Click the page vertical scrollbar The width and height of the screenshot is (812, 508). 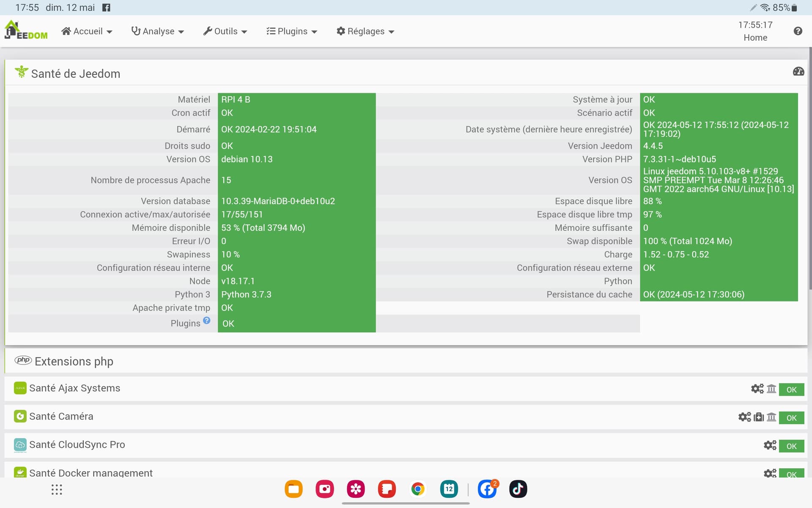(x=809, y=169)
